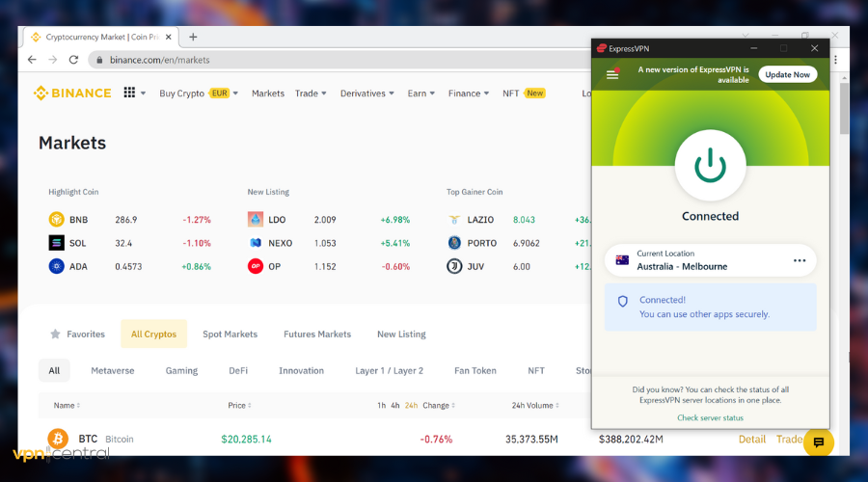Click the NEXO coin icon
The height and width of the screenshot is (482, 868).
(x=256, y=242)
